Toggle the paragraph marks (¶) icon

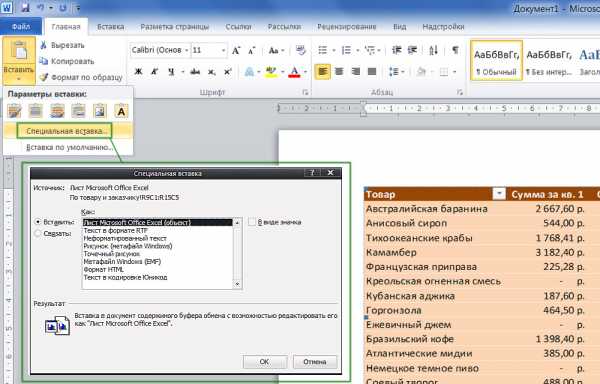point(455,50)
